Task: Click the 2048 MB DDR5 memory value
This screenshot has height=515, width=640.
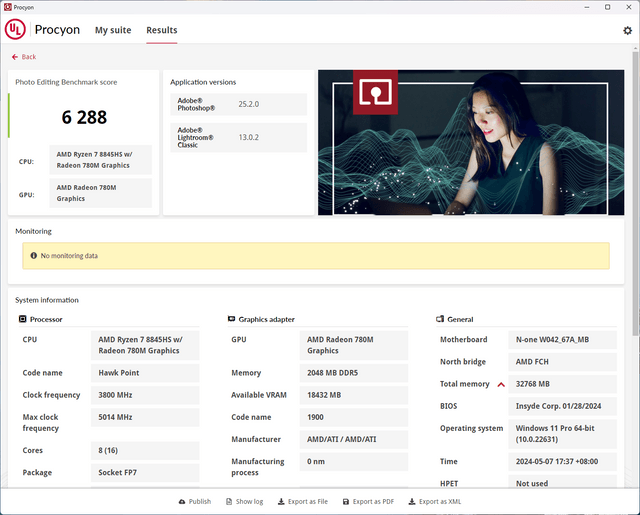Action: (354, 373)
